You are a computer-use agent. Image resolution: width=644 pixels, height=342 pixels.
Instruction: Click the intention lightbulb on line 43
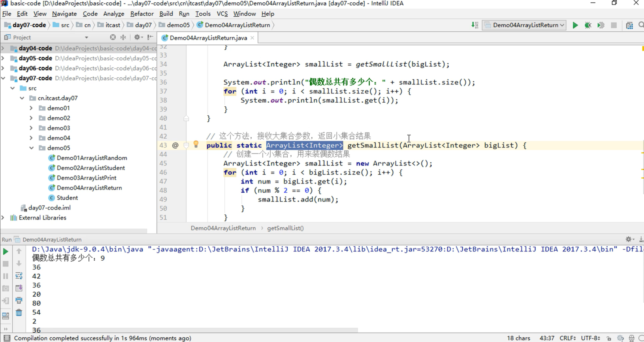point(196,144)
